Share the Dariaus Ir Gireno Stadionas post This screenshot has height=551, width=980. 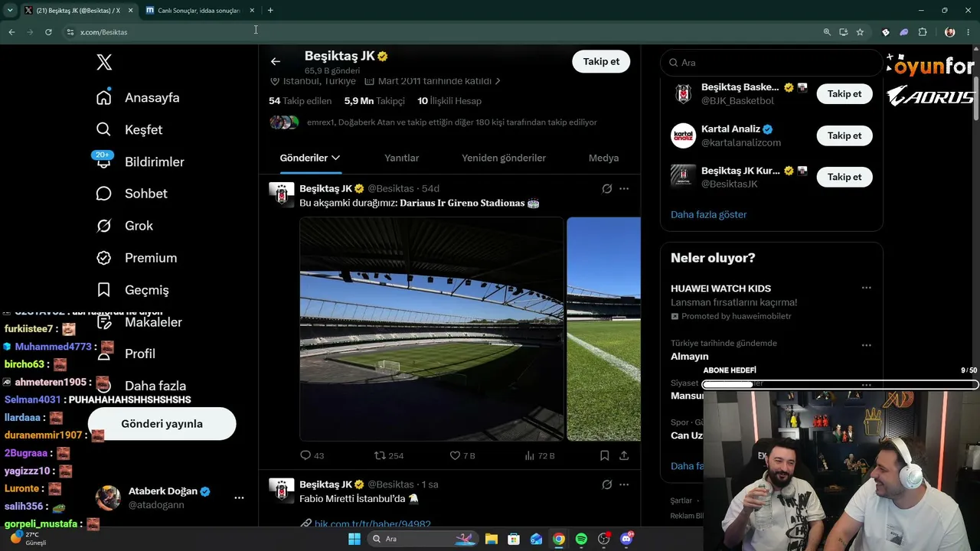click(x=624, y=455)
